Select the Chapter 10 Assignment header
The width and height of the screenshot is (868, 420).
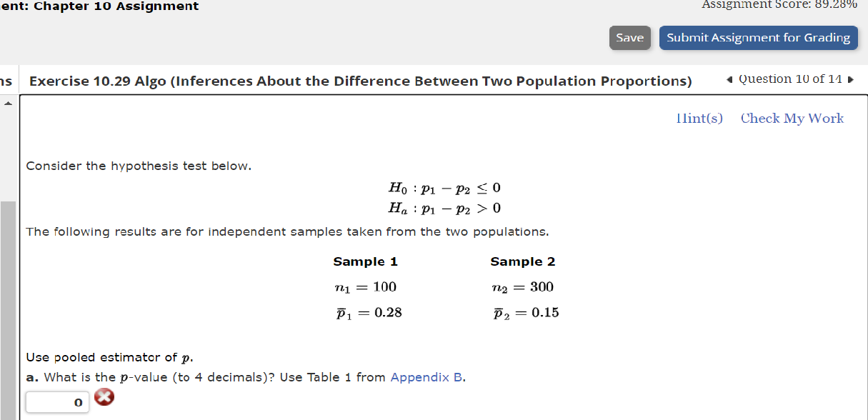(x=100, y=6)
